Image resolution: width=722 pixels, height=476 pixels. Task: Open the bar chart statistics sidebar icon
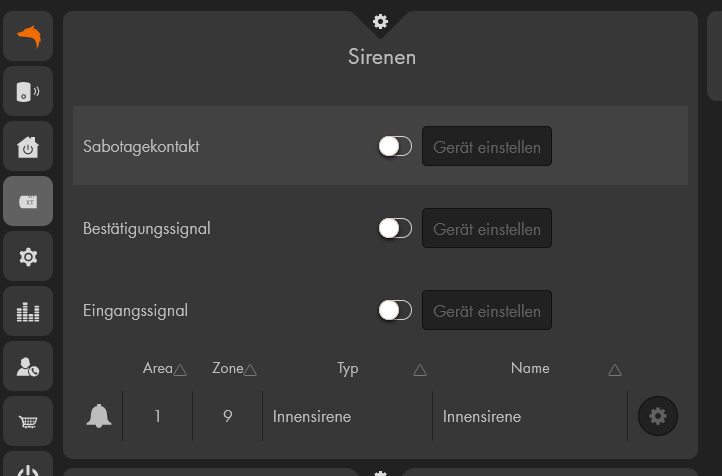[28, 312]
